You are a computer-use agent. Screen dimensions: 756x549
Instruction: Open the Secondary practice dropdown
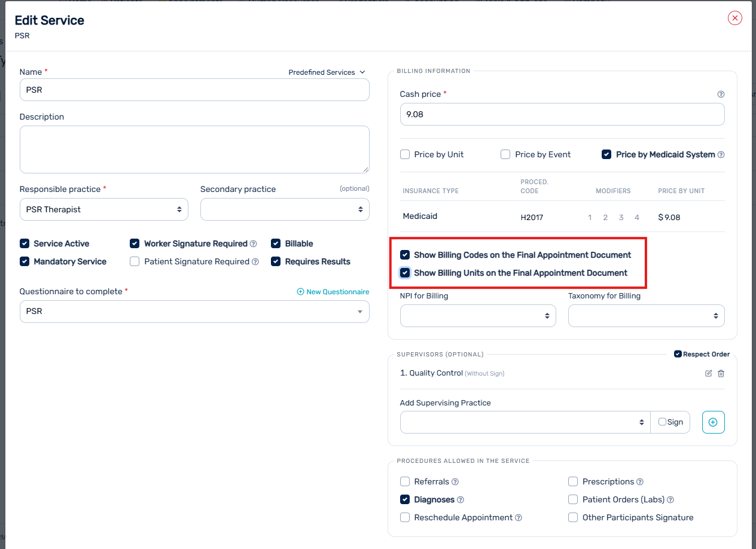[x=285, y=209]
